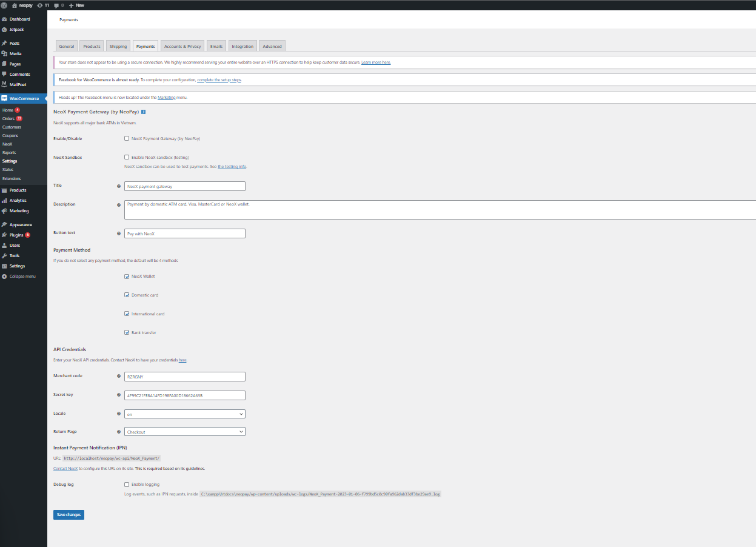This screenshot has height=547, width=756.
Task: Uncheck International card payment method
Action: point(127,314)
